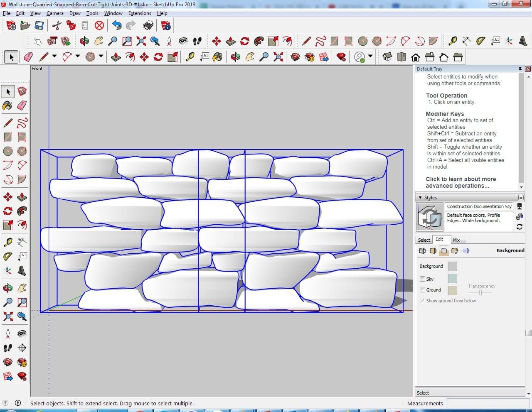Enable the Sky checkbox
Viewport: 532px width, 412px height.
[x=422, y=279]
